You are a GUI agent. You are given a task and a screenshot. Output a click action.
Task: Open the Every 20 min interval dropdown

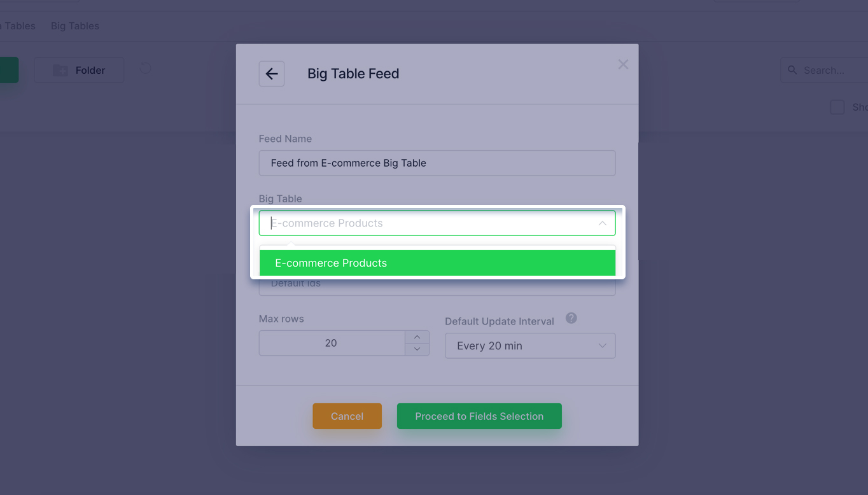530,345
